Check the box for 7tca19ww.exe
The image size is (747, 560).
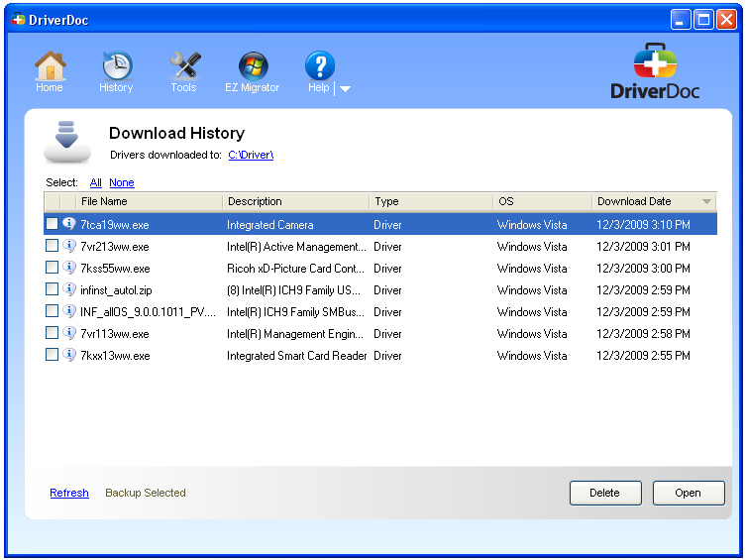point(52,224)
